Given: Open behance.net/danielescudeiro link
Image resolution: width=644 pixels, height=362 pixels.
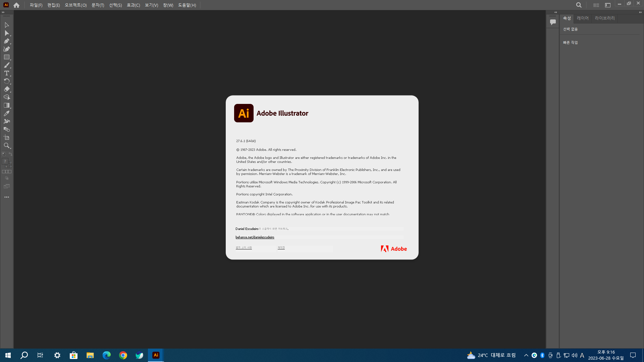Looking at the screenshot, I should click(255, 237).
